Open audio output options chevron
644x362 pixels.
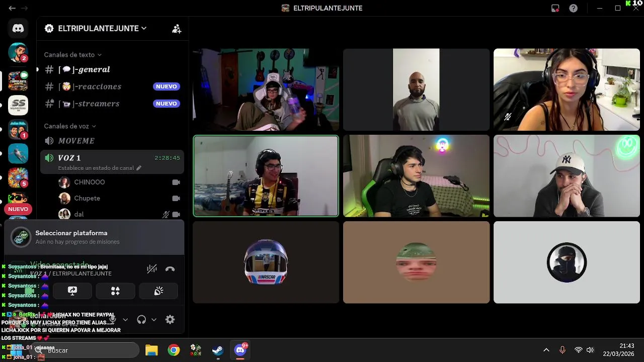click(154, 319)
